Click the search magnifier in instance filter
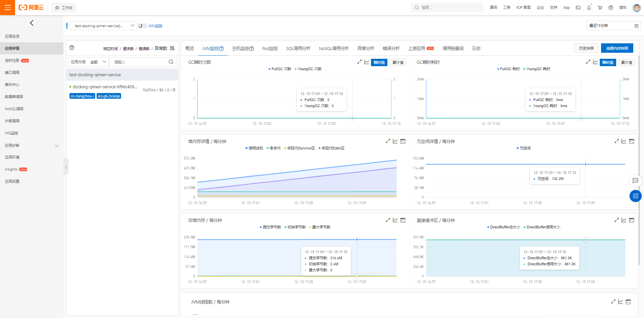Screen dimensions: 644x318 pos(171,62)
